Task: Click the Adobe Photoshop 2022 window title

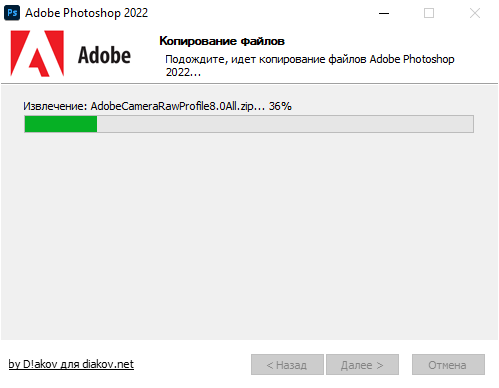Action: pos(87,13)
